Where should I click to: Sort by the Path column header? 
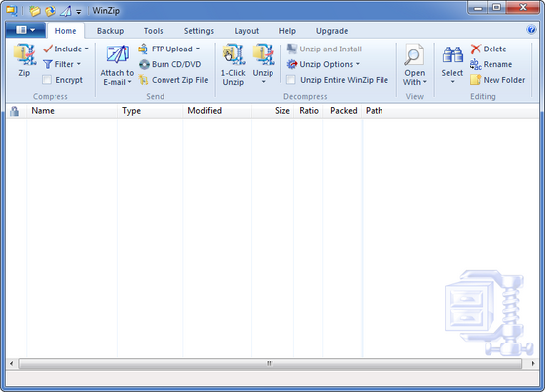coord(374,111)
